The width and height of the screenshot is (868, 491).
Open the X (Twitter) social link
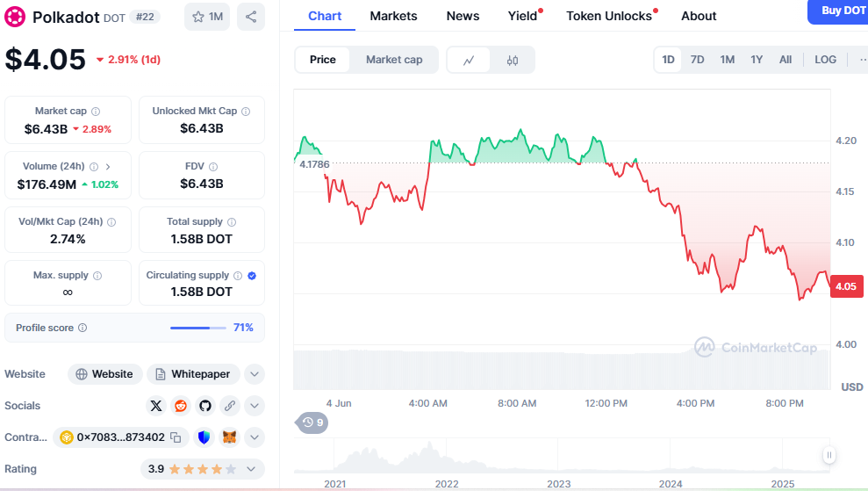(x=156, y=406)
